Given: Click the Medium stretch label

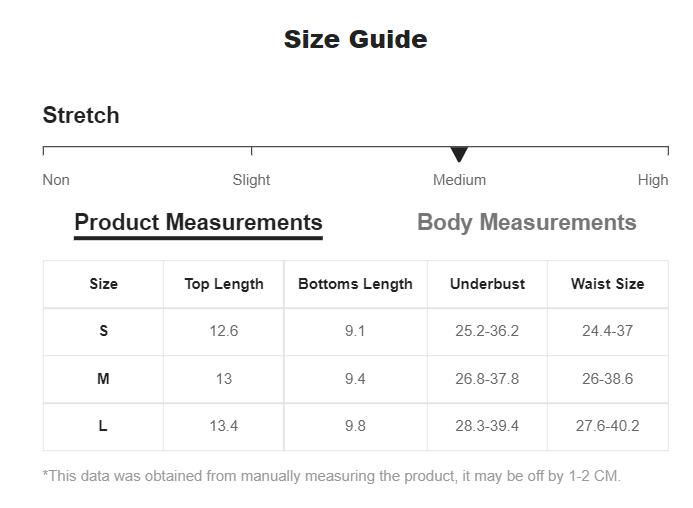Looking at the screenshot, I should 459,180.
